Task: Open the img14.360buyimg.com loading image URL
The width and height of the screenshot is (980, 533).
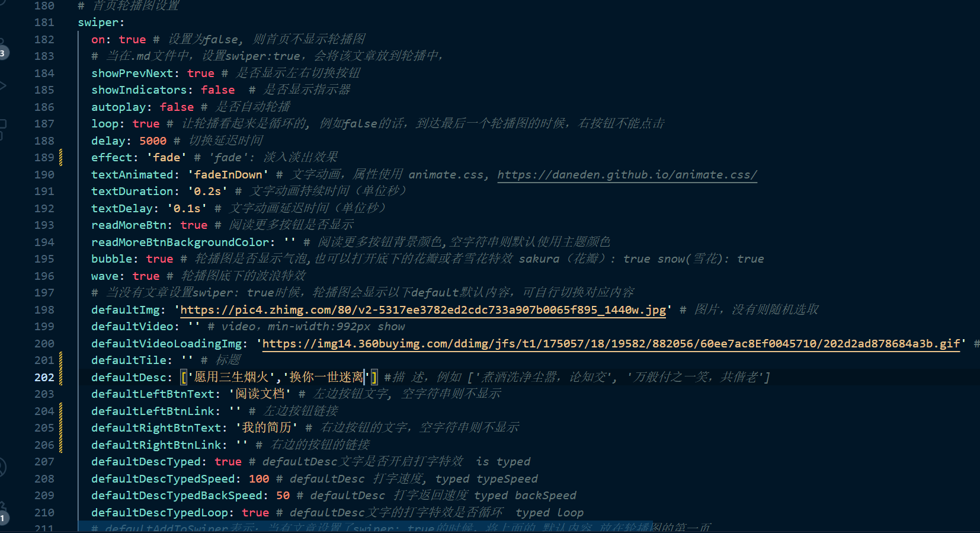Action: 611,344
